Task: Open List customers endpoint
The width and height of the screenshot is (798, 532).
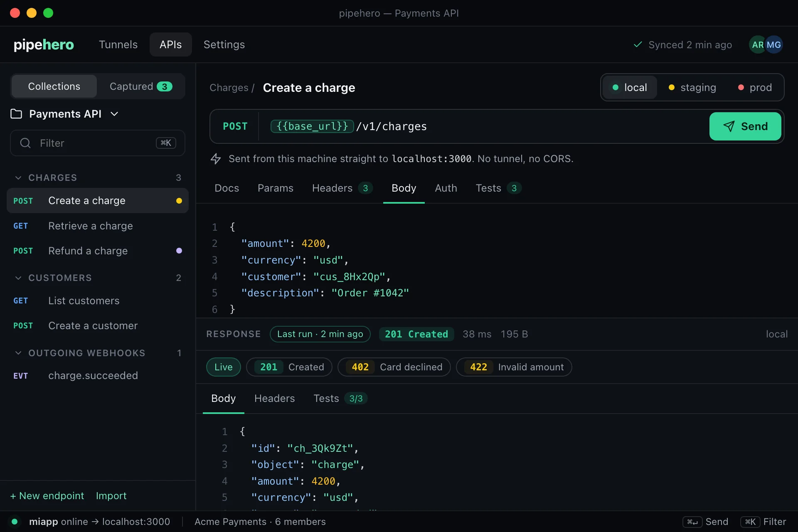Action: (98, 300)
